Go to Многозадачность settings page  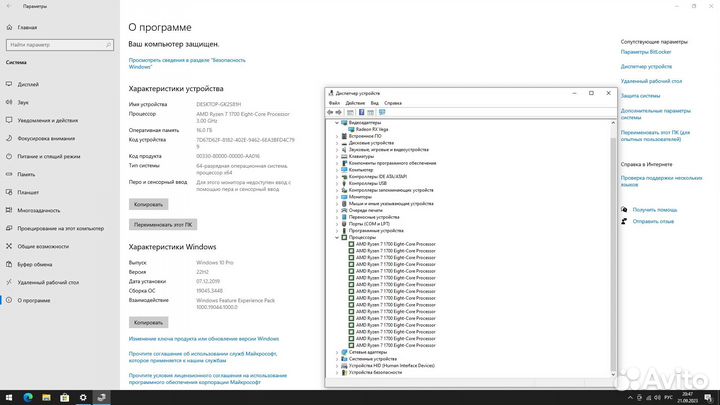pos(39,210)
